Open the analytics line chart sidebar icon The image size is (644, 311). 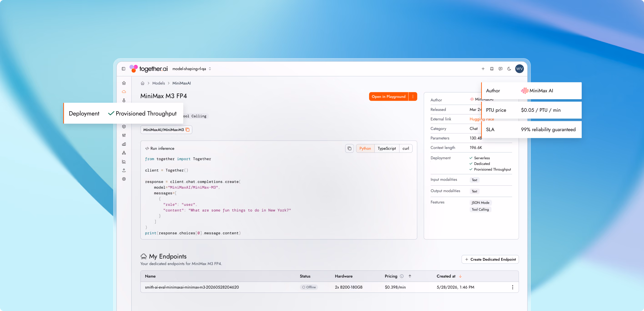124,161
